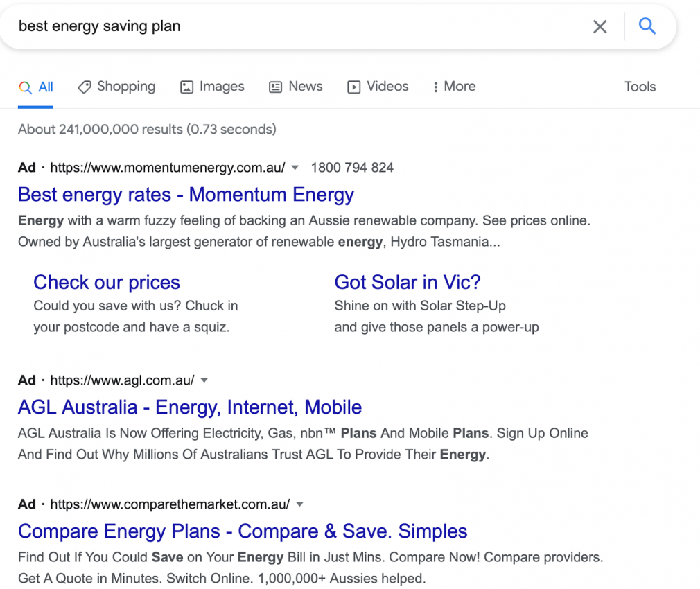This screenshot has width=700, height=589.
Task: Open the Tools option
Action: point(640,87)
